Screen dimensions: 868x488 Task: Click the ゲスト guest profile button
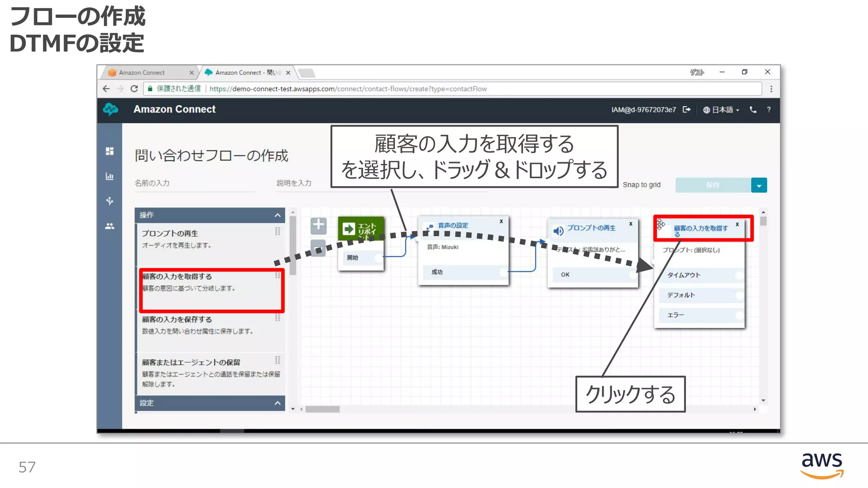pos(697,72)
